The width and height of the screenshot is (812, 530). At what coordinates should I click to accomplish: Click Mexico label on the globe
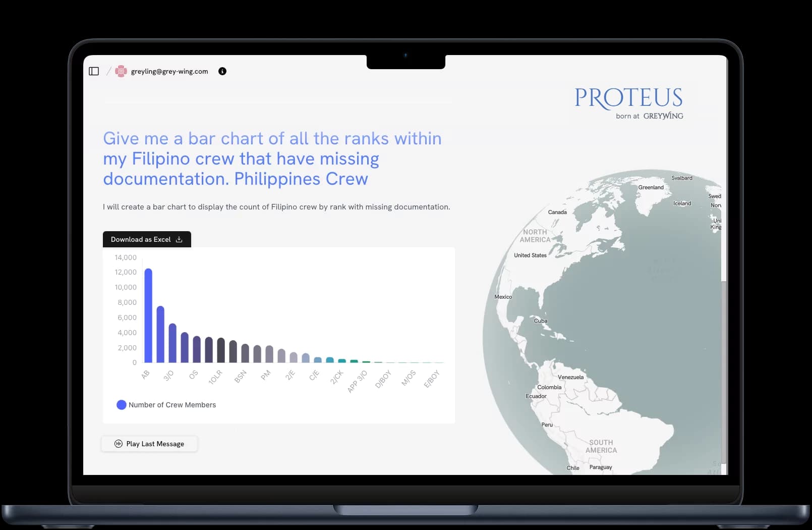pyautogui.click(x=503, y=297)
